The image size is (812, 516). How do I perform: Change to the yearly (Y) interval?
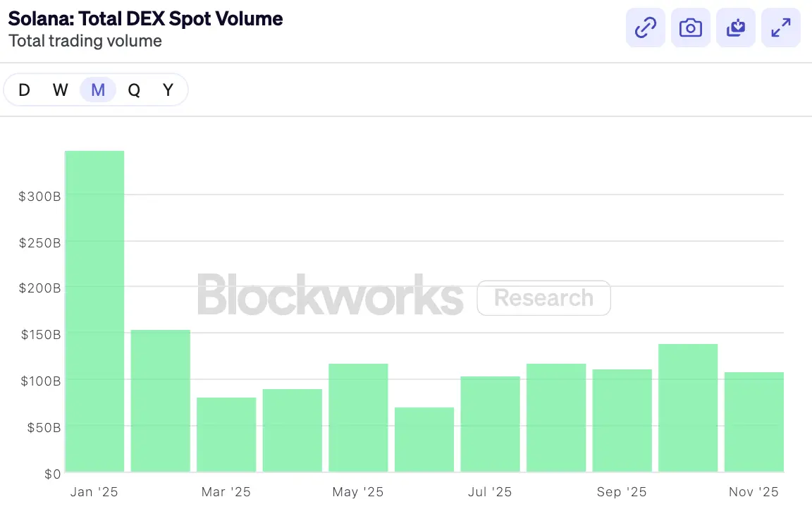[x=168, y=90]
